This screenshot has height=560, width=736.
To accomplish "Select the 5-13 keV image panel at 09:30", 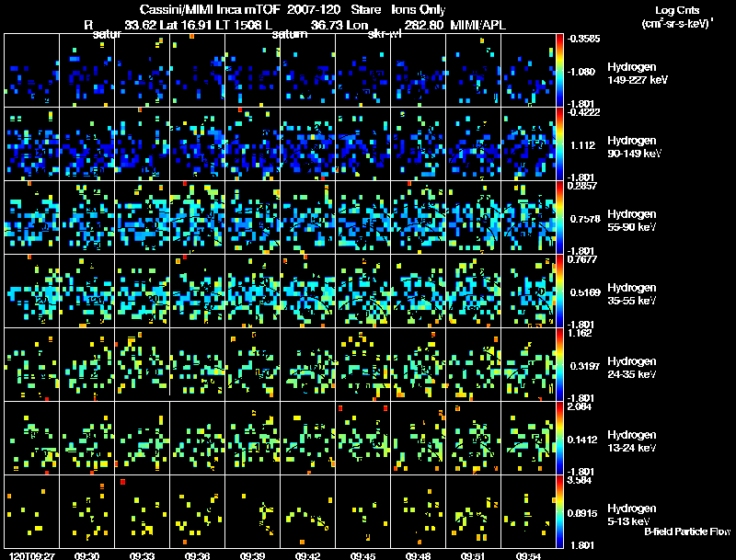I will [86, 512].
